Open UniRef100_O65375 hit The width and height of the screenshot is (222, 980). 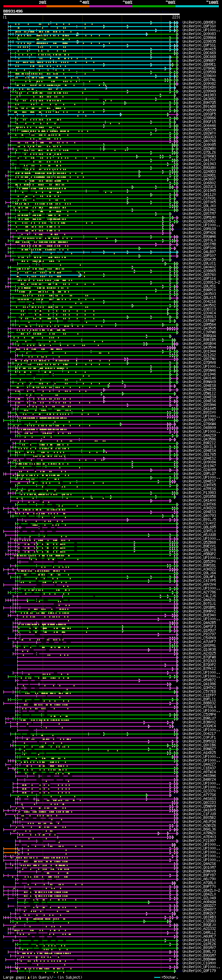coord(199,129)
